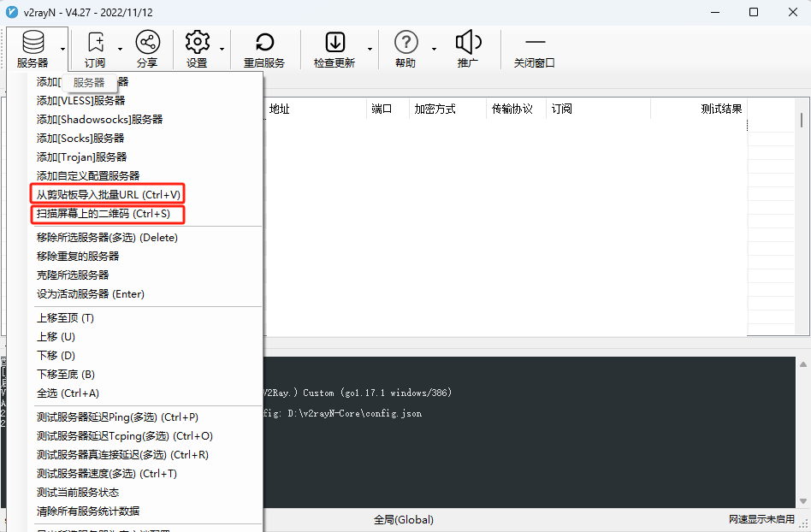The height and width of the screenshot is (532, 811).
Task: Open the Settings gear icon
Action: click(x=197, y=43)
